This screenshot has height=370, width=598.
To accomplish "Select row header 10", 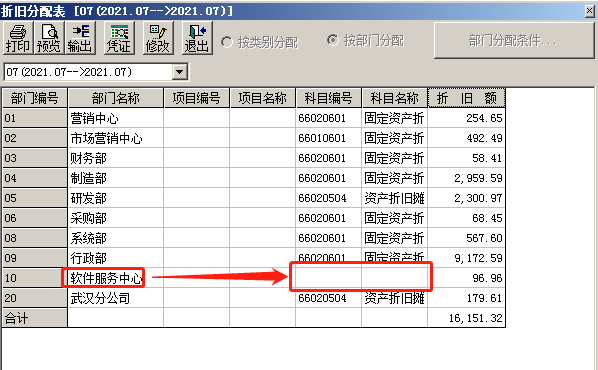I will [35, 278].
